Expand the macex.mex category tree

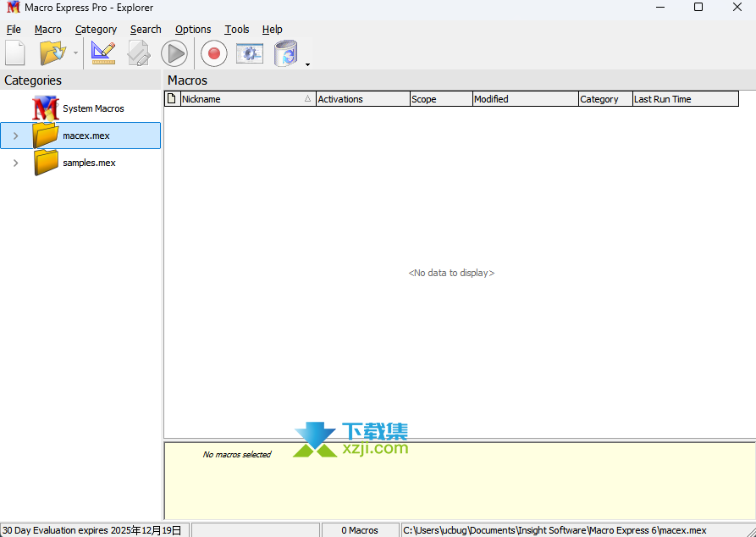tap(15, 136)
